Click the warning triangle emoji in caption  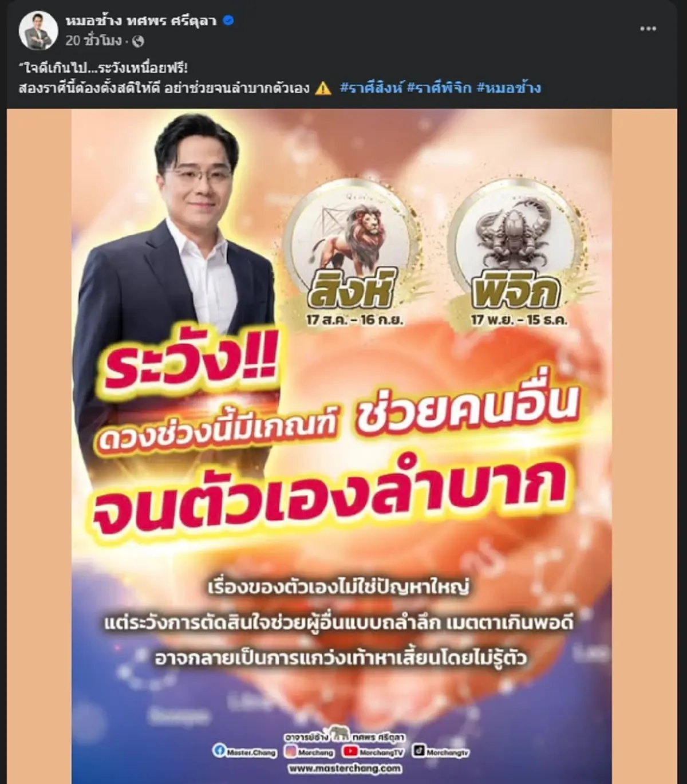(x=323, y=88)
